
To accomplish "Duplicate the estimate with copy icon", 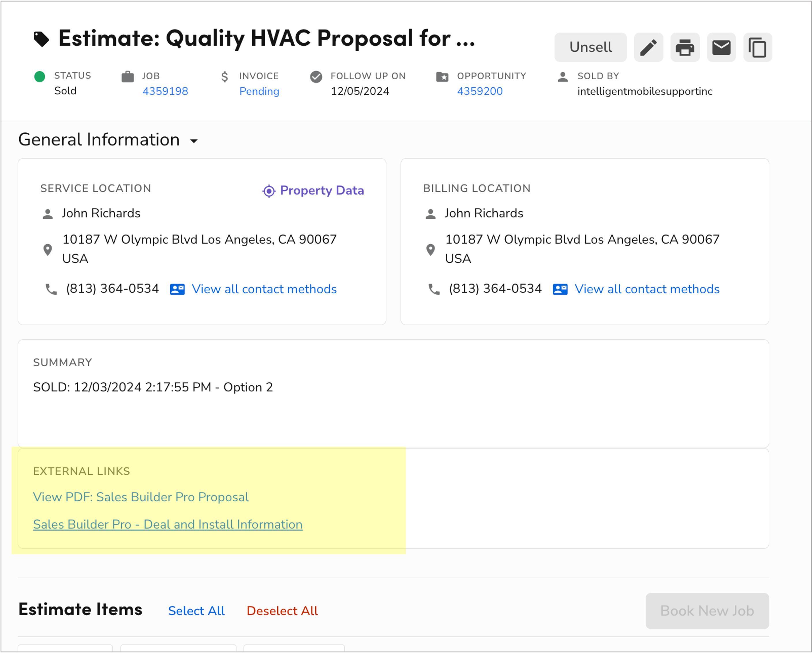I will (757, 47).
